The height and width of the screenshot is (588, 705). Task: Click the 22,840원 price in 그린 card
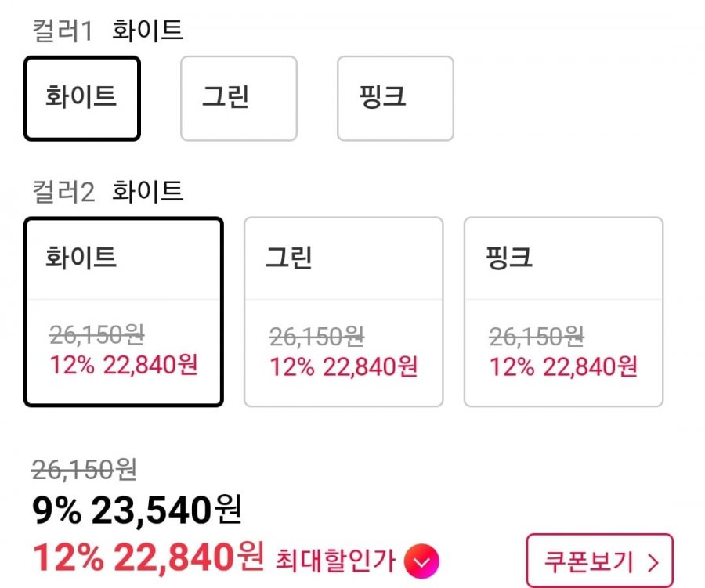(x=370, y=367)
